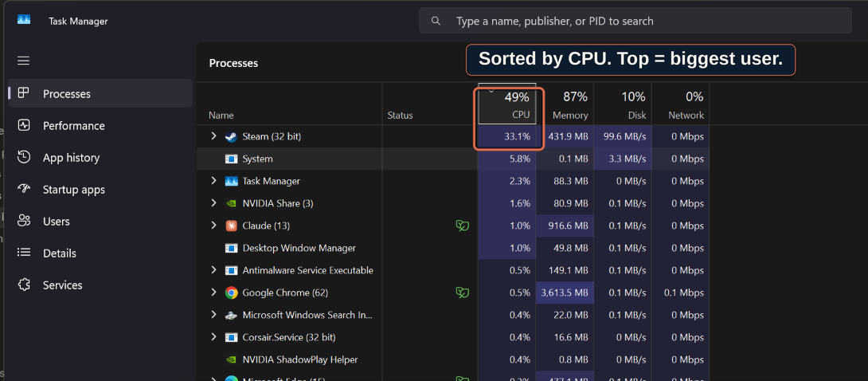The width and height of the screenshot is (868, 381).
Task: Open the Services page
Action: (x=100, y=285)
